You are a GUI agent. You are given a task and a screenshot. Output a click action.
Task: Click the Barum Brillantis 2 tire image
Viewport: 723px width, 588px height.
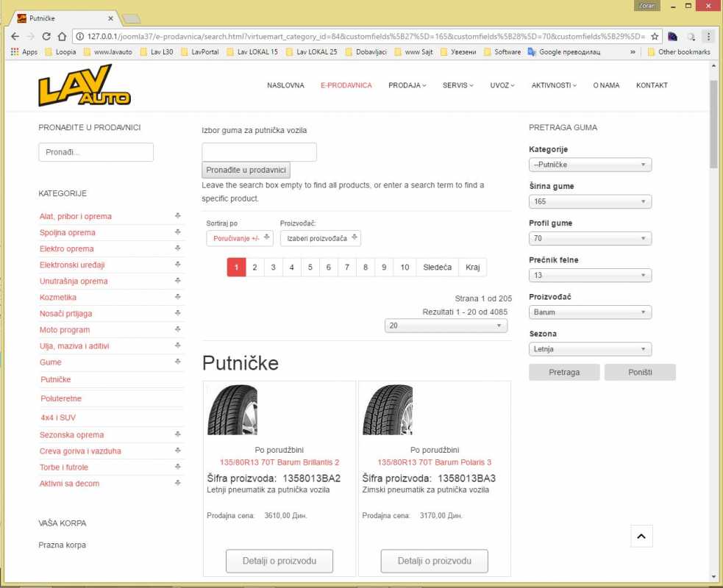point(232,409)
